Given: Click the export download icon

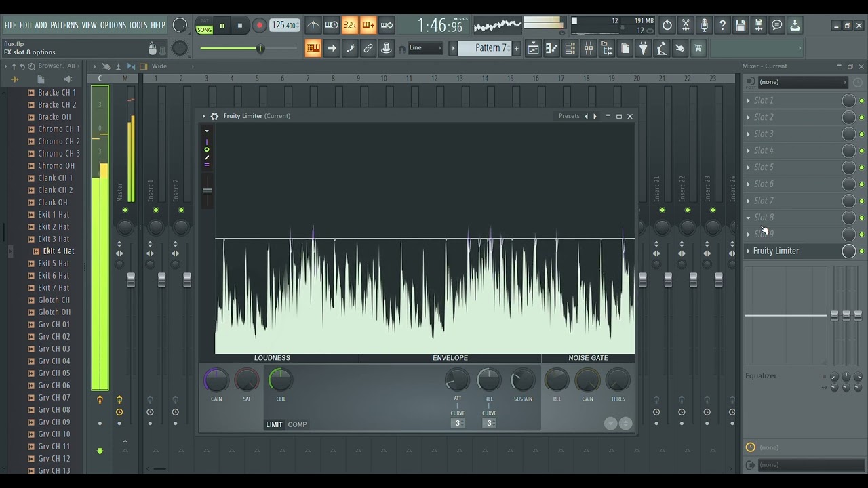Looking at the screenshot, I should 795,26.
